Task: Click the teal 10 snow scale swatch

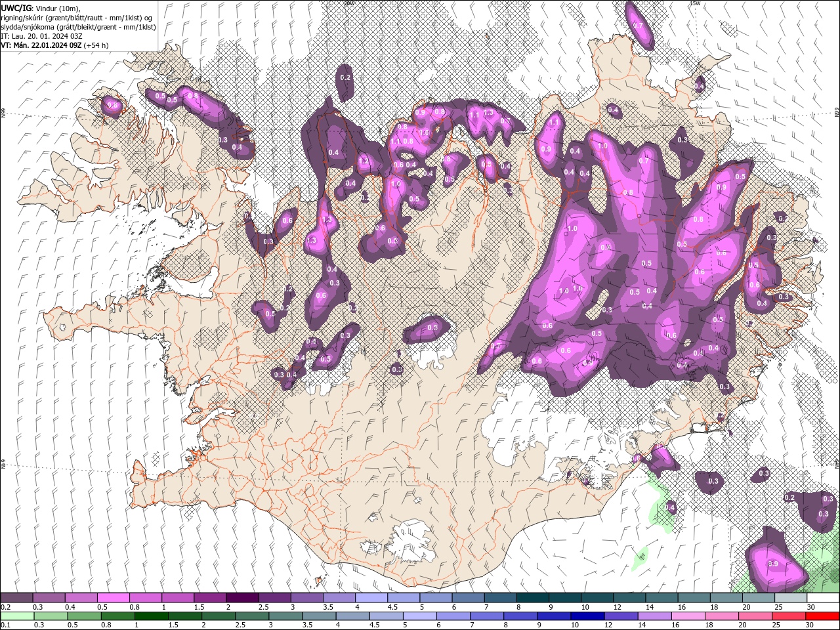Action: point(597,598)
